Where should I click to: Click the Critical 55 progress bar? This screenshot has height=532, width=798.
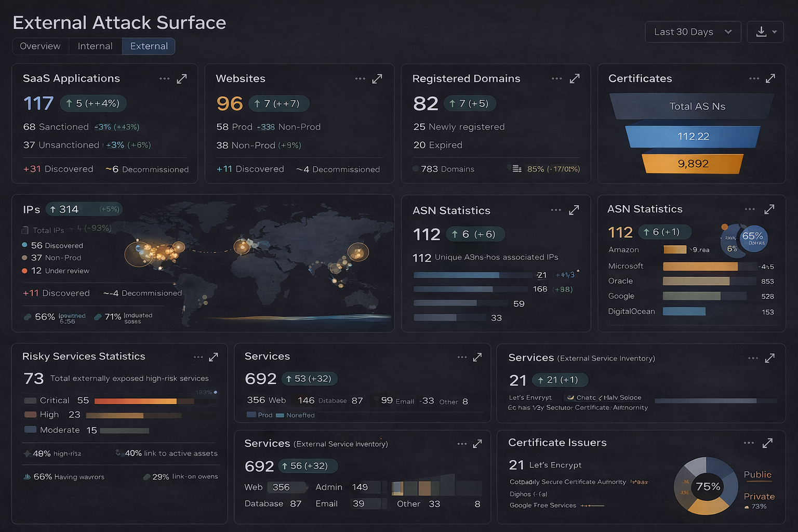pyautogui.click(x=144, y=401)
